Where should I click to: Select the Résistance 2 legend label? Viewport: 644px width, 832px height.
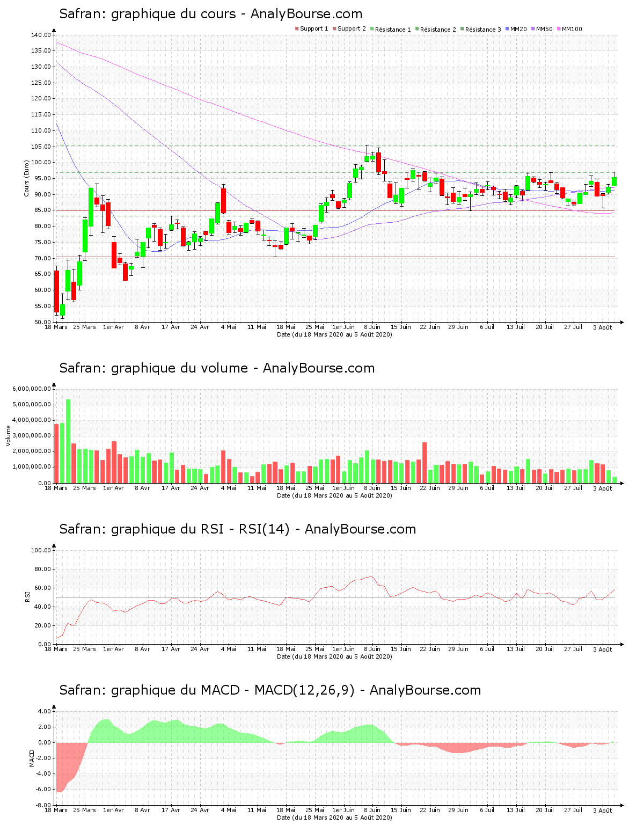point(438,29)
